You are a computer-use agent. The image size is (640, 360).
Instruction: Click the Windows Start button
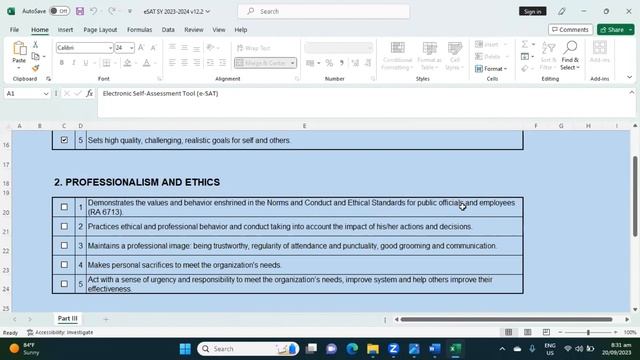tap(185, 349)
